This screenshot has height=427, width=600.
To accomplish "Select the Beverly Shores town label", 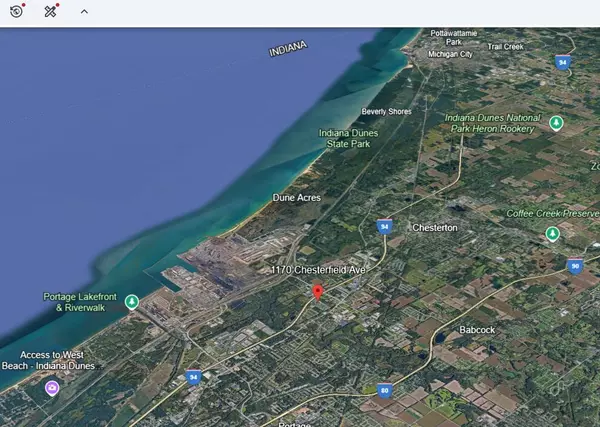I will (386, 111).
